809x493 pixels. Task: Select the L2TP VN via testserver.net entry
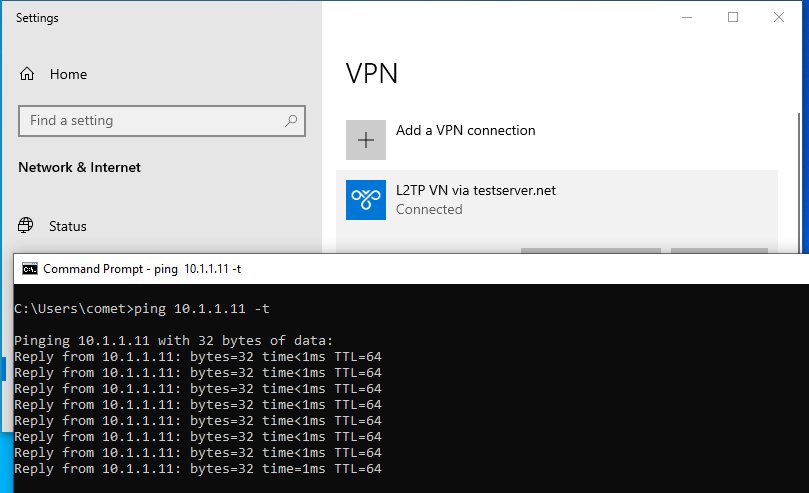pos(557,200)
